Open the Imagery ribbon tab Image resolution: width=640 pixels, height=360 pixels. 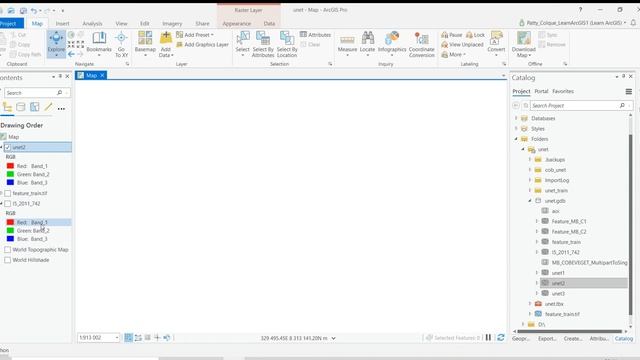[172, 24]
